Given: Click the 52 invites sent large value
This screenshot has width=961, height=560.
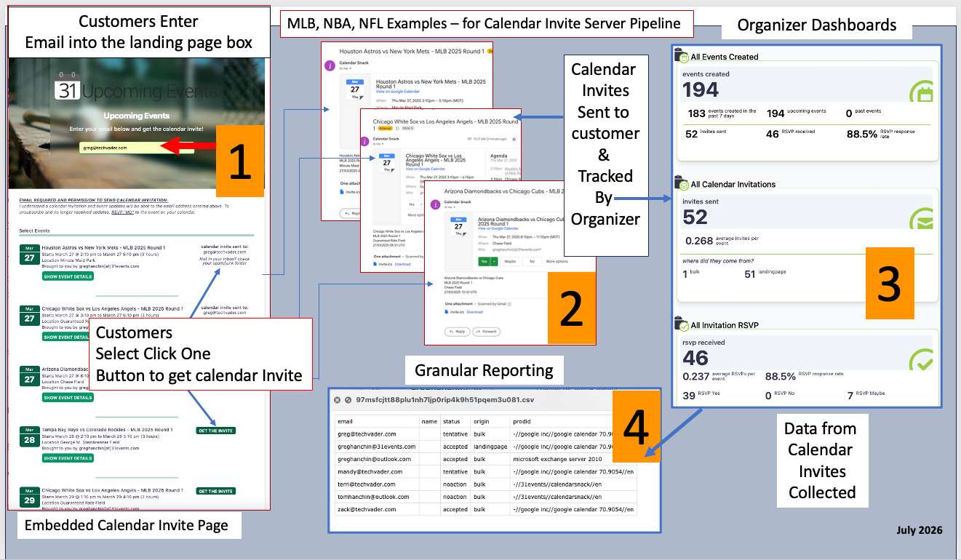Looking at the screenshot, I should pyautogui.click(x=695, y=216).
